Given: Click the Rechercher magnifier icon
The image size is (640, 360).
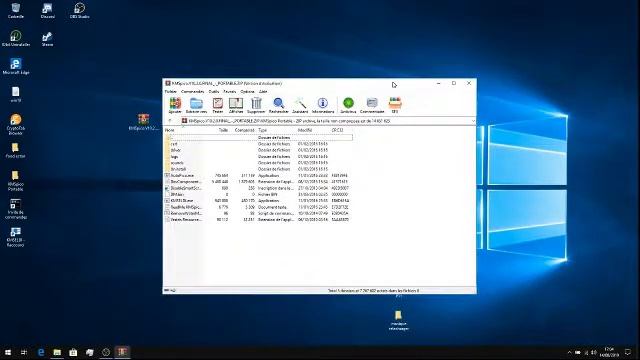Looking at the screenshot, I should pos(279,105).
